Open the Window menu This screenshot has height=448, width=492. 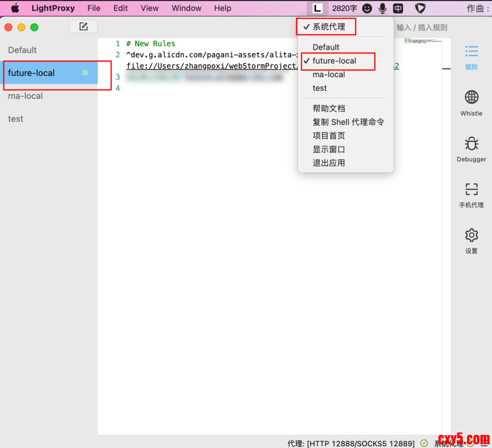[186, 8]
